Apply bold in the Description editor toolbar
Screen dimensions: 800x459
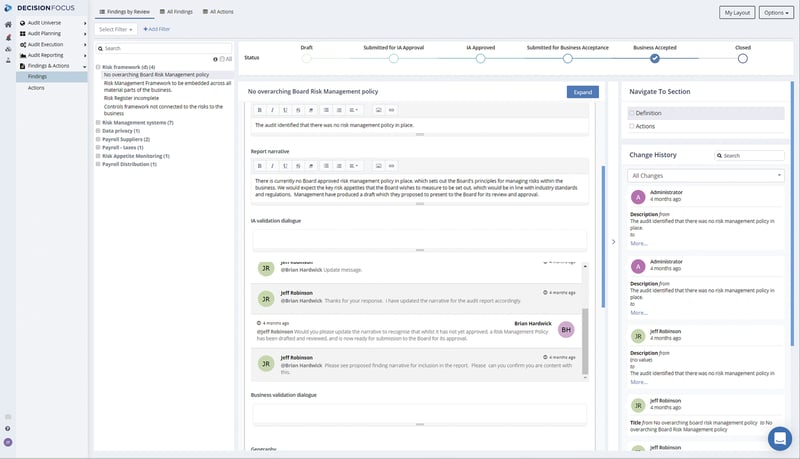tap(260, 110)
